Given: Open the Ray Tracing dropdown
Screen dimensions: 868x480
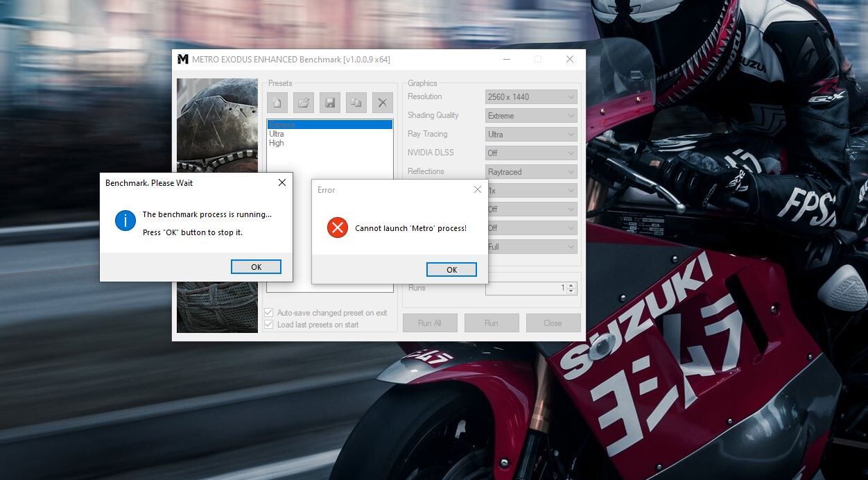Looking at the screenshot, I should [x=531, y=135].
